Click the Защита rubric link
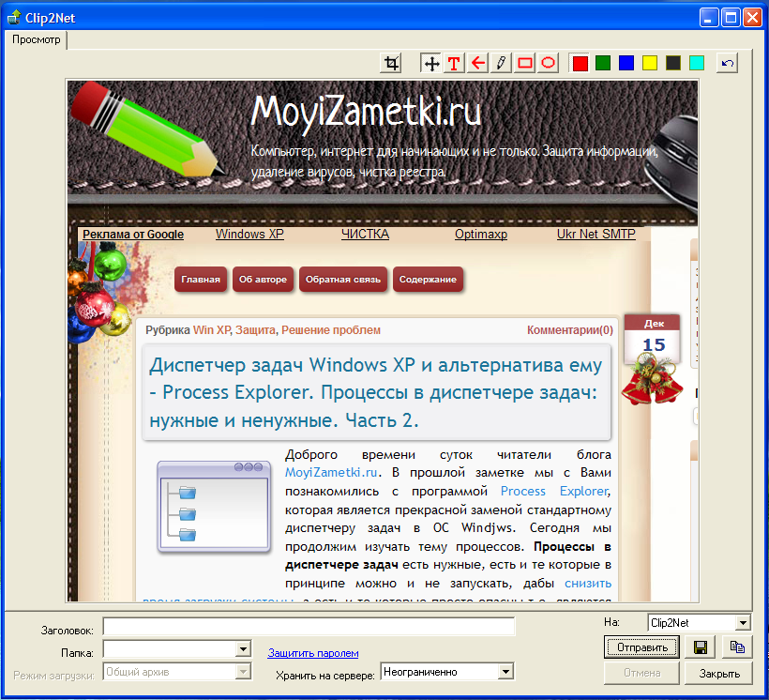This screenshot has width=769, height=700. [x=255, y=330]
